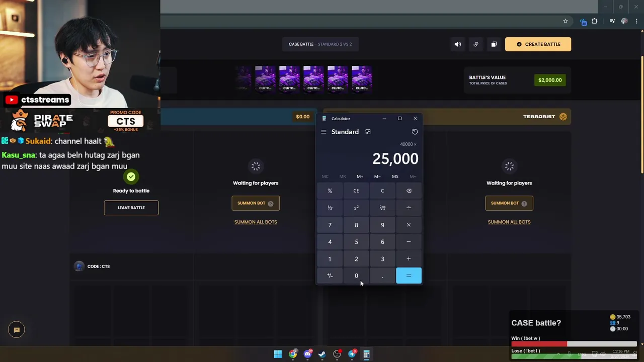Summon a bot in the second player slot
This screenshot has width=644, height=362.
point(256,203)
